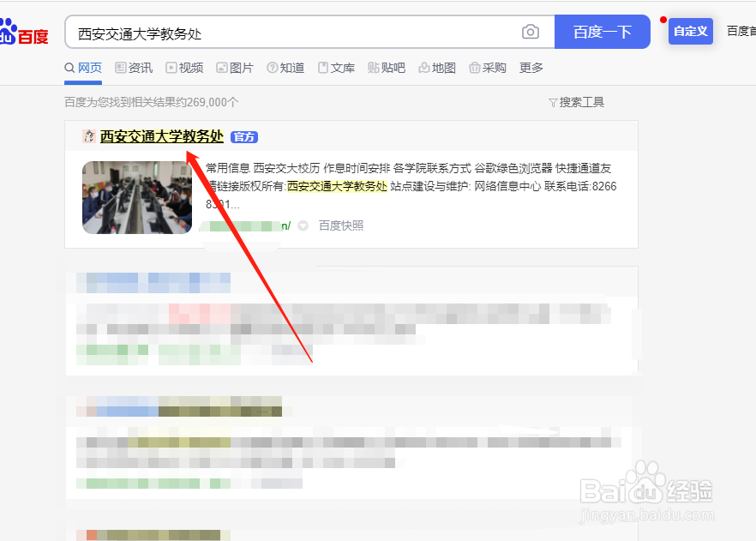
Task: Open the 地图 tab
Action: coord(437,68)
